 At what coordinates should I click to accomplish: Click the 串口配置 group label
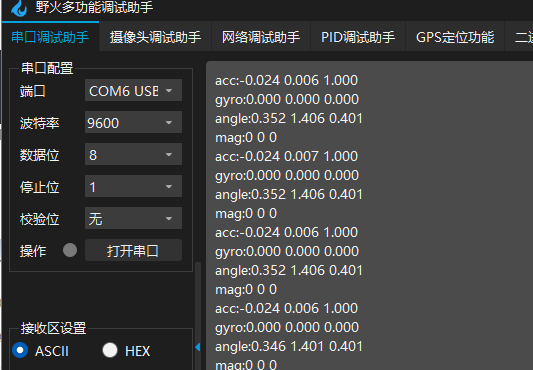pyautogui.click(x=47, y=68)
